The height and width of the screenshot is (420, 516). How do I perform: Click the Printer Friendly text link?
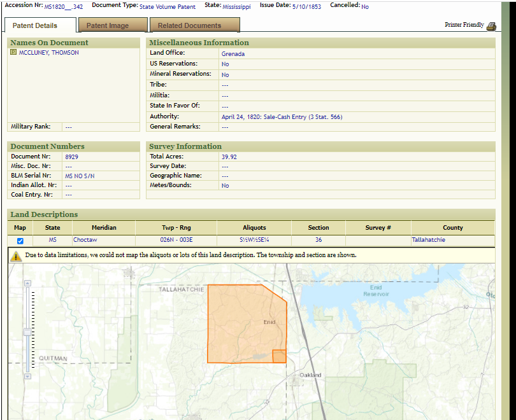(x=464, y=25)
